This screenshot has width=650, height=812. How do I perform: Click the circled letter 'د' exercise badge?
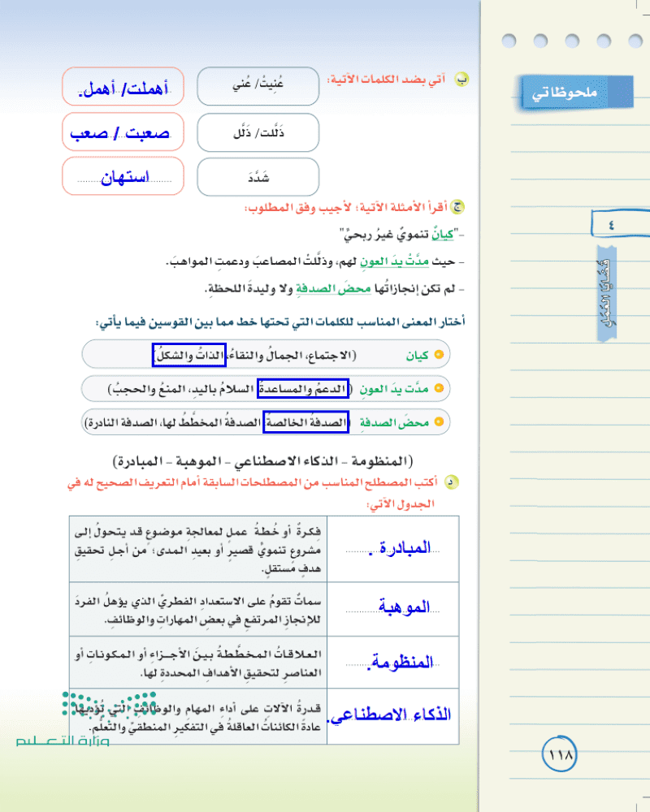[x=451, y=482]
